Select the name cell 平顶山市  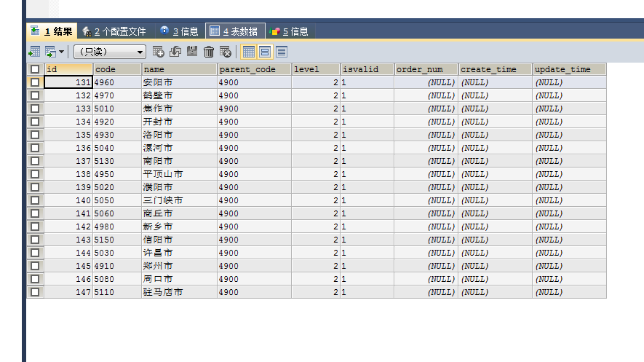179,174
